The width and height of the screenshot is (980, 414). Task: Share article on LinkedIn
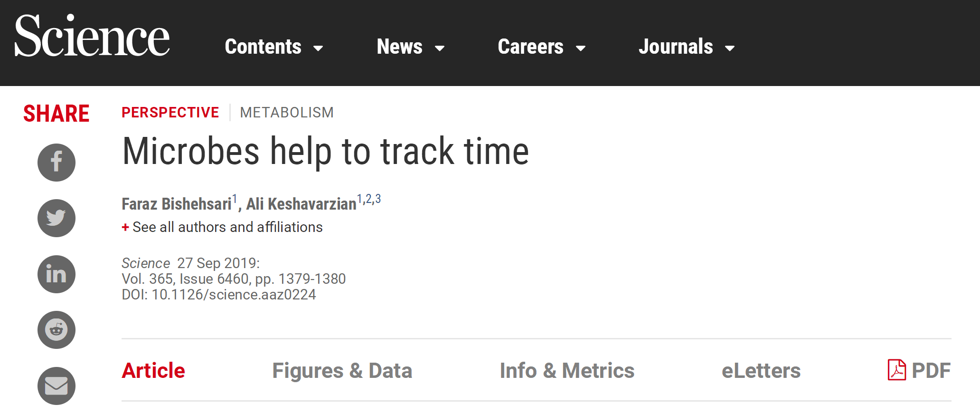(57, 274)
